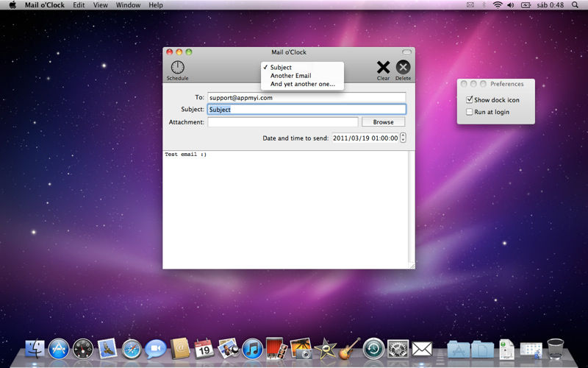Toggle the toolbar pill button in the Mail o'Clock title bar
This screenshot has height=368, width=588.
tap(406, 52)
